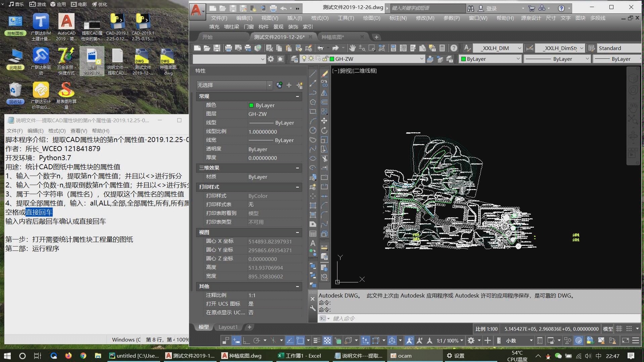
Task: Switch to the 种植底图 drawing tab
Action: click(x=332, y=37)
